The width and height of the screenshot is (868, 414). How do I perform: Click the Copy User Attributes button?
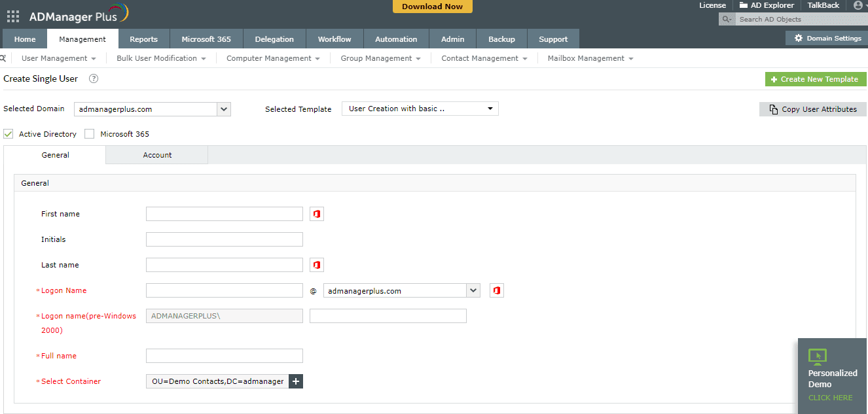(812, 109)
